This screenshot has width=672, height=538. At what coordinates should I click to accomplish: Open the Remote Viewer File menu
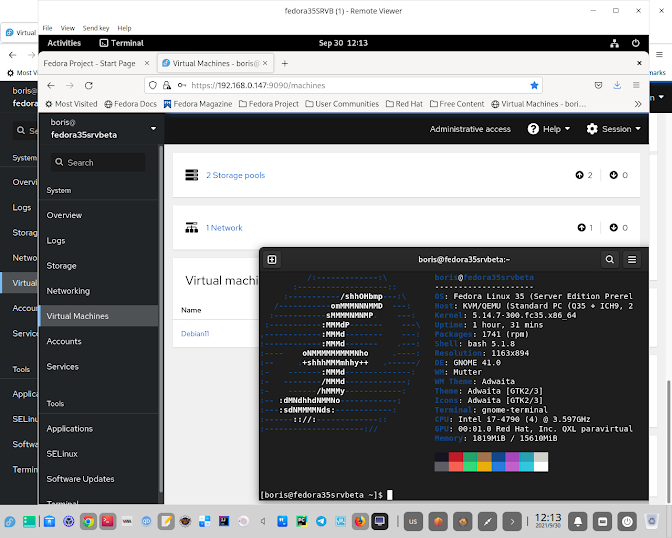pyautogui.click(x=47, y=28)
